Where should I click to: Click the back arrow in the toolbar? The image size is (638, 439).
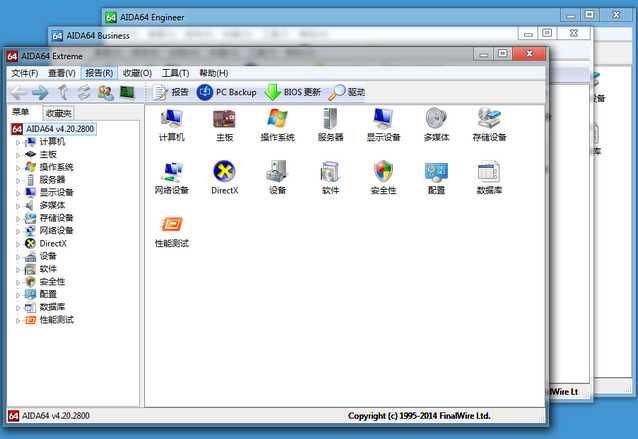point(19,93)
